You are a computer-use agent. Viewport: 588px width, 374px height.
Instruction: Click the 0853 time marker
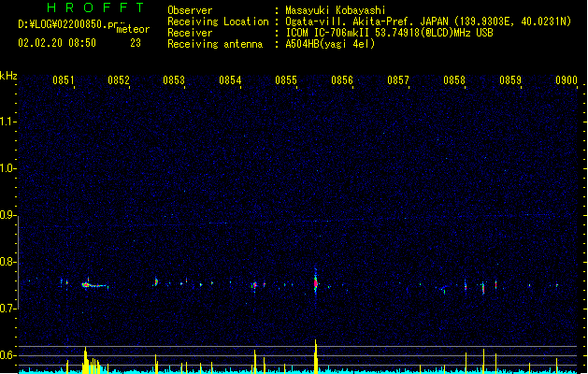coord(174,80)
